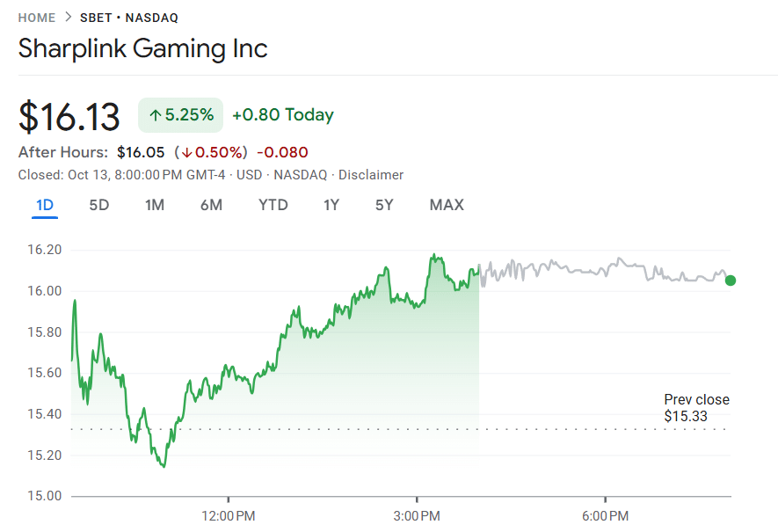Image resolution: width=778 pixels, height=532 pixels.
Task: Select the YTD performance tab
Action: [x=273, y=205]
